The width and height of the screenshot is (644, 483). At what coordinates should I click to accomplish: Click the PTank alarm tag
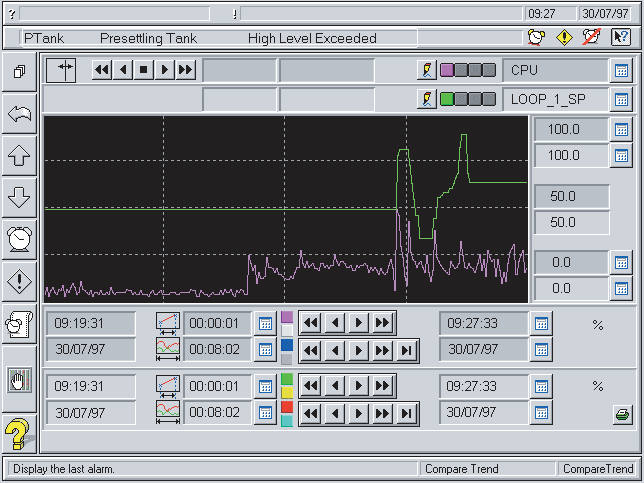pyautogui.click(x=44, y=38)
